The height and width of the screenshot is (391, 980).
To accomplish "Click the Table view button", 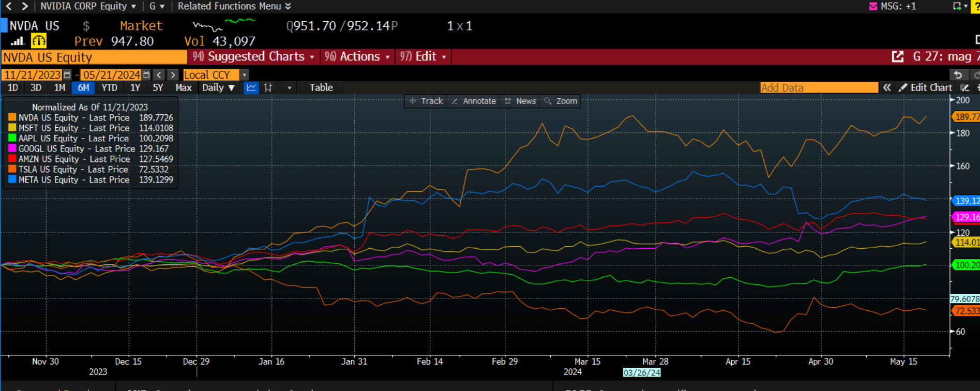I will click(321, 88).
